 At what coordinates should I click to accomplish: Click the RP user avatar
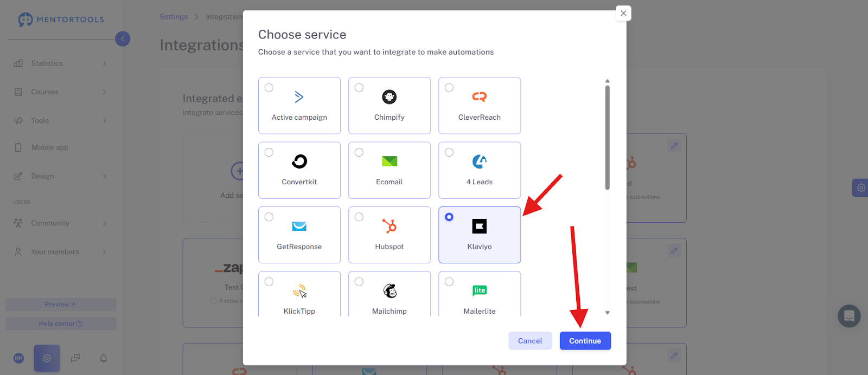(x=19, y=358)
